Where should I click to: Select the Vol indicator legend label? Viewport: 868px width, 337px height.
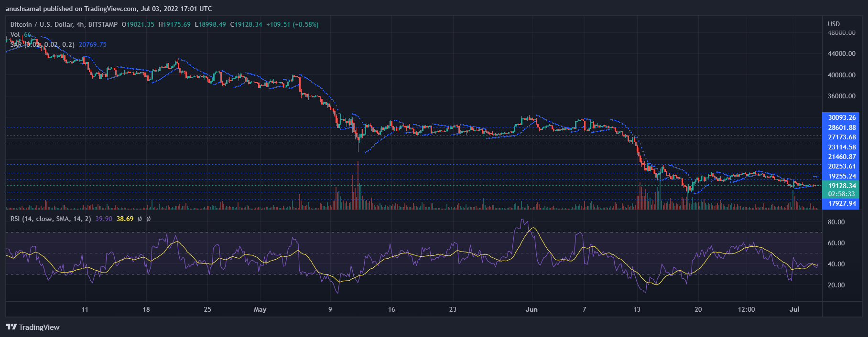pos(15,34)
